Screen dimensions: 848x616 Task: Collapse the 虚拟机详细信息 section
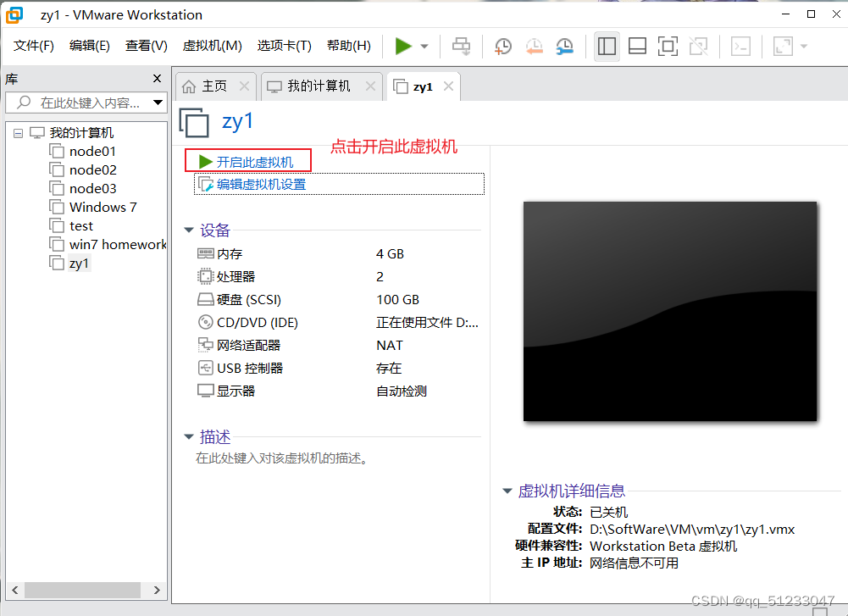click(507, 491)
